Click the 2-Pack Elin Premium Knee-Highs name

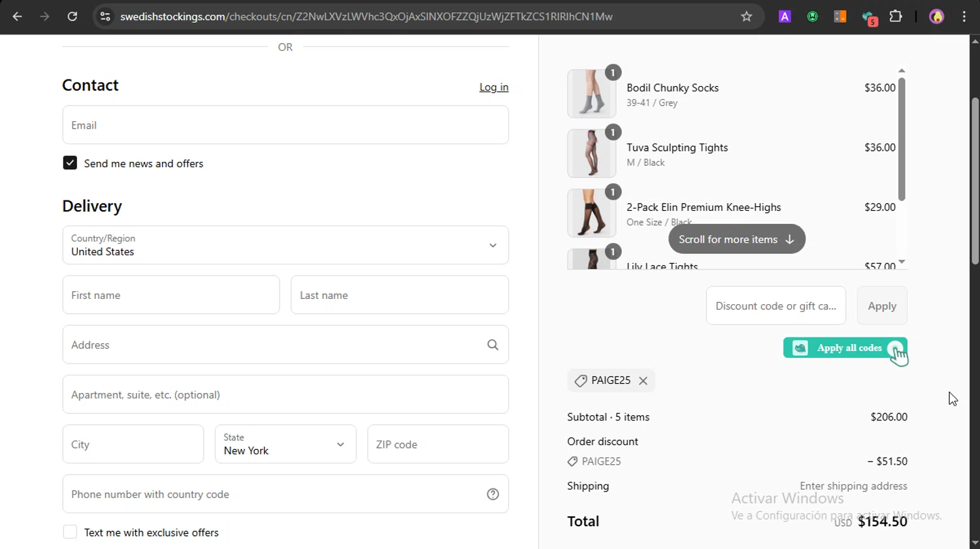pyautogui.click(x=704, y=207)
